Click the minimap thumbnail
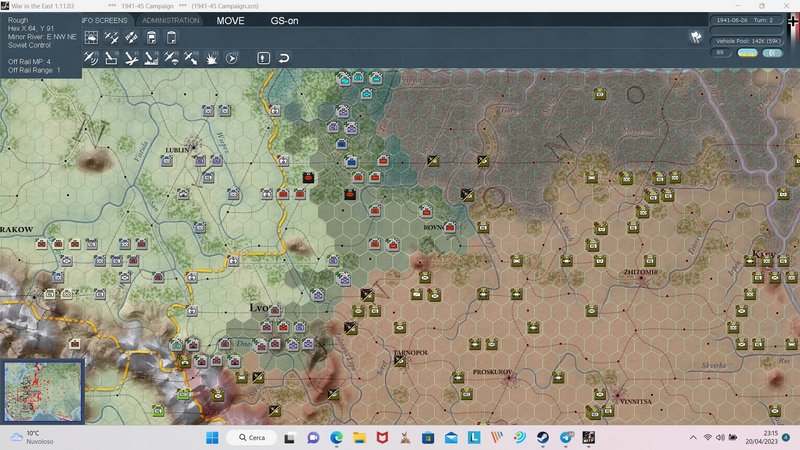Viewport: 800px width, 450px height. (43, 391)
